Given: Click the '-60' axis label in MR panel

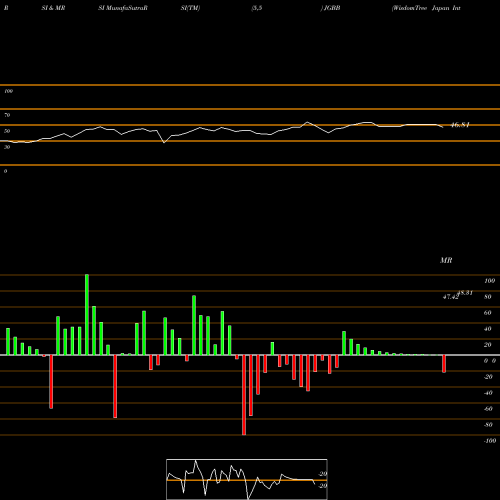Looking at the screenshot, I should click(x=488, y=409).
